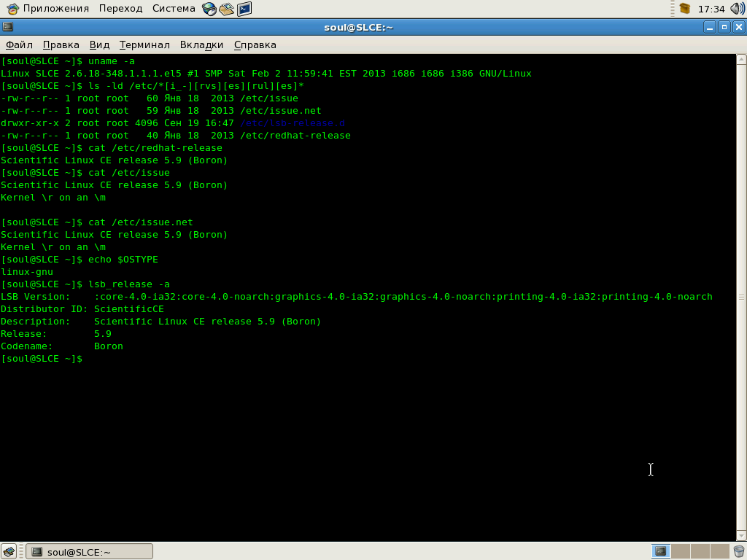Click the 'lsb_release -a' command line
This screenshot has height=560, width=747.
click(85, 284)
